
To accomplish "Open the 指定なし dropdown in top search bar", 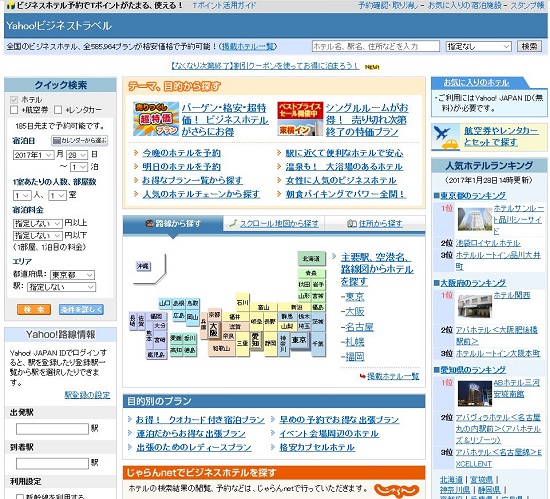I will 478,46.
